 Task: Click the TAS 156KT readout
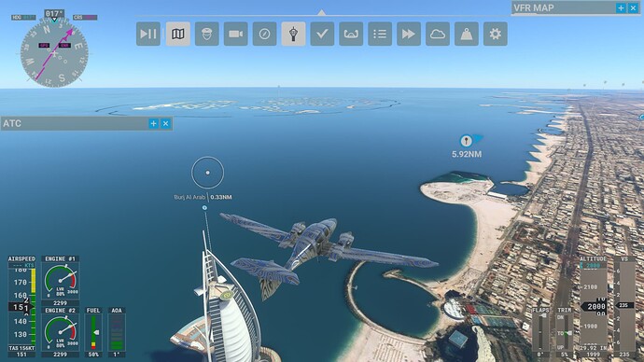(21, 348)
